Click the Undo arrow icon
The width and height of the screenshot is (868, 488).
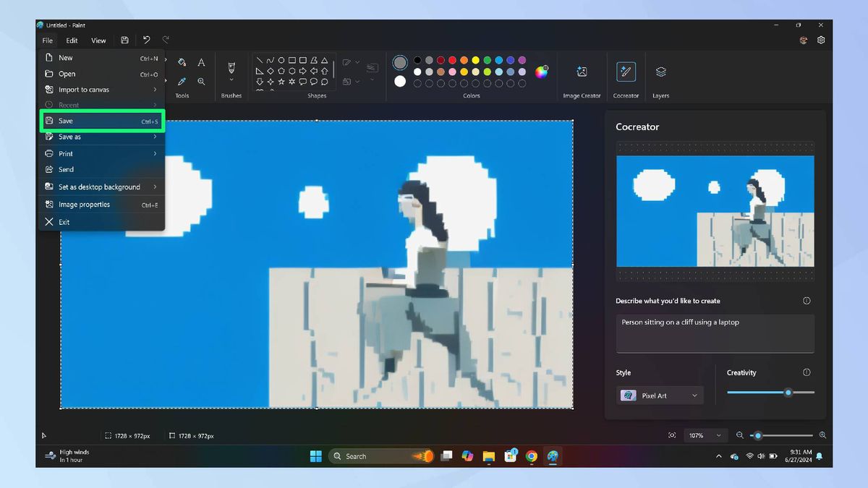(145, 40)
